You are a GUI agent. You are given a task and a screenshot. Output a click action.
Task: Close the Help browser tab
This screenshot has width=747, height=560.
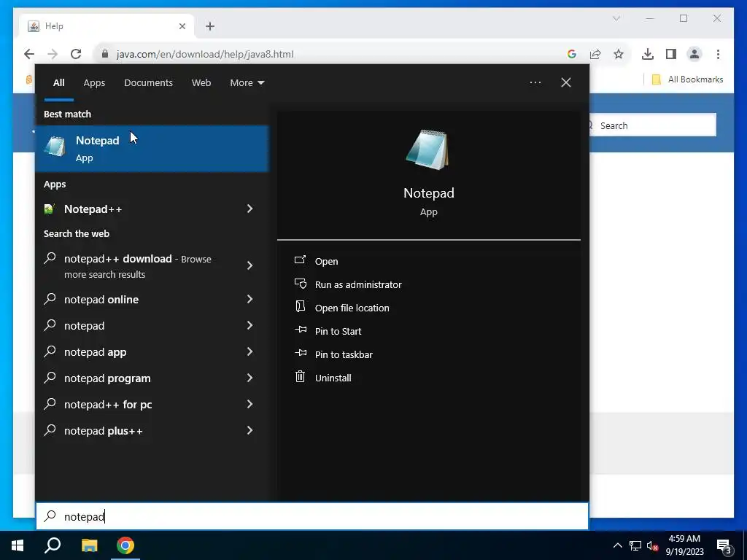tap(182, 26)
